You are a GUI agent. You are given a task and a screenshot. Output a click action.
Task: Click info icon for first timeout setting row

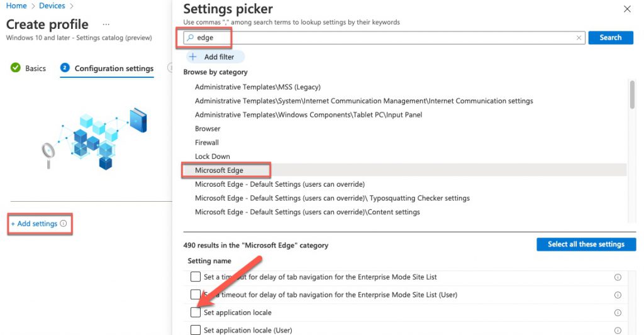tap(618, 277)
